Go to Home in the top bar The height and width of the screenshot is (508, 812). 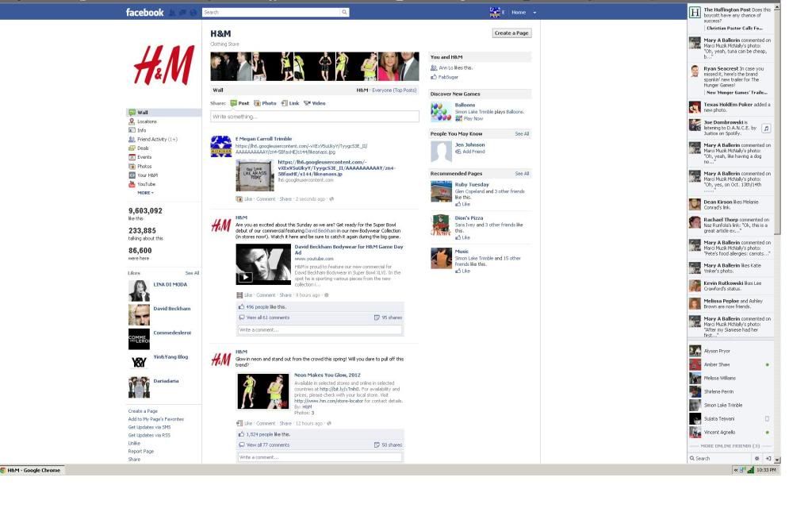(x=519, y=13)
